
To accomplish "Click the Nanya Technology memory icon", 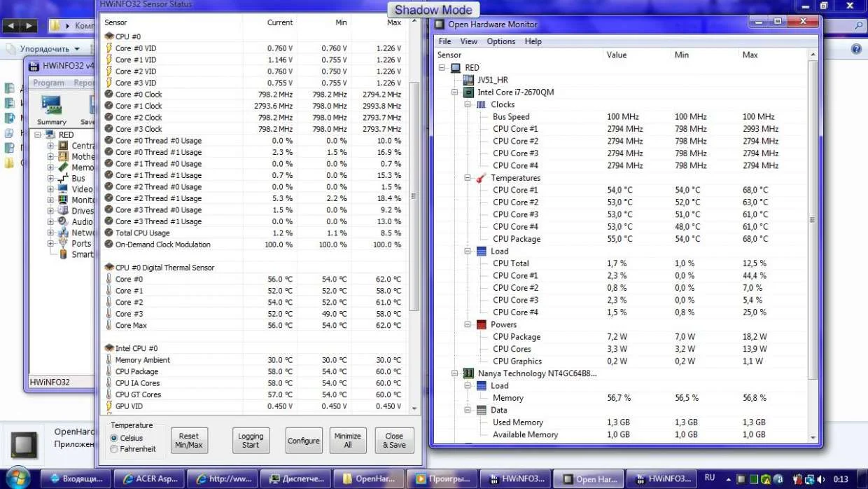I will pos(468,373).
